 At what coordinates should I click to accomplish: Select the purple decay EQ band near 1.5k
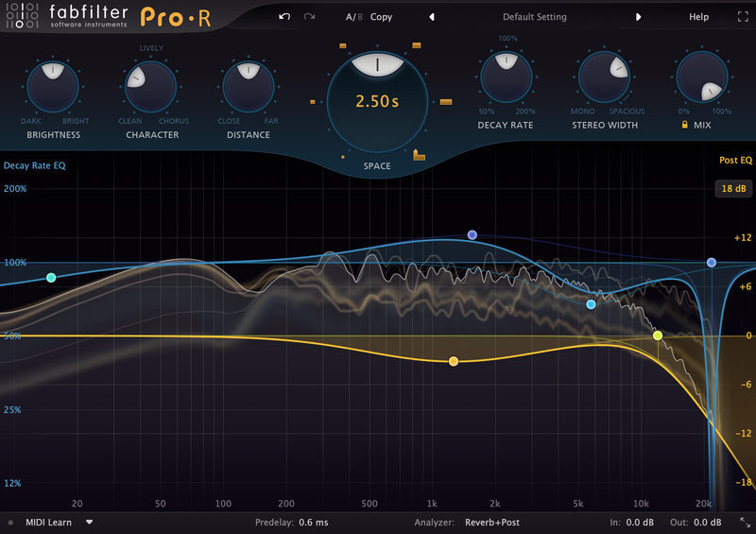point(472,235)
